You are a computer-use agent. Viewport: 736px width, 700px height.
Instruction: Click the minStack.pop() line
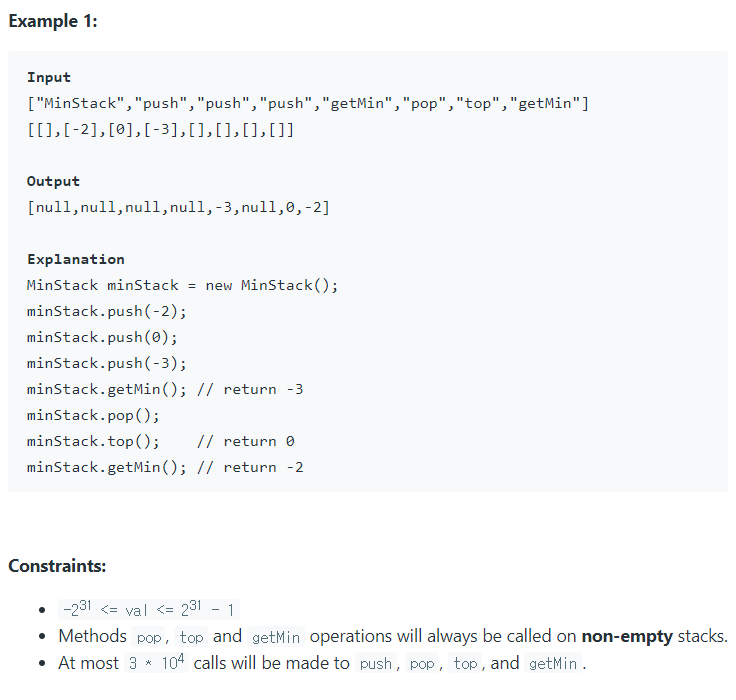93,415
